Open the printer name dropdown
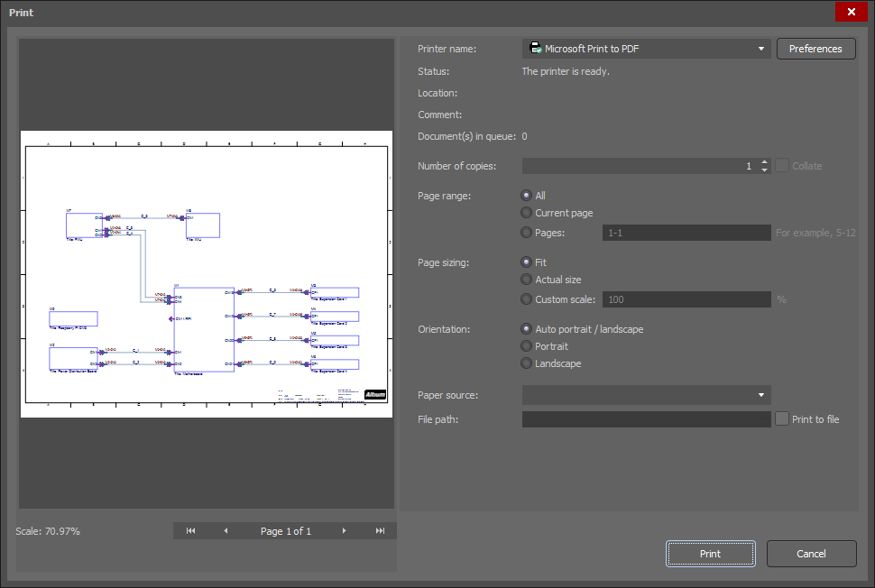 [x=760, y=48]
